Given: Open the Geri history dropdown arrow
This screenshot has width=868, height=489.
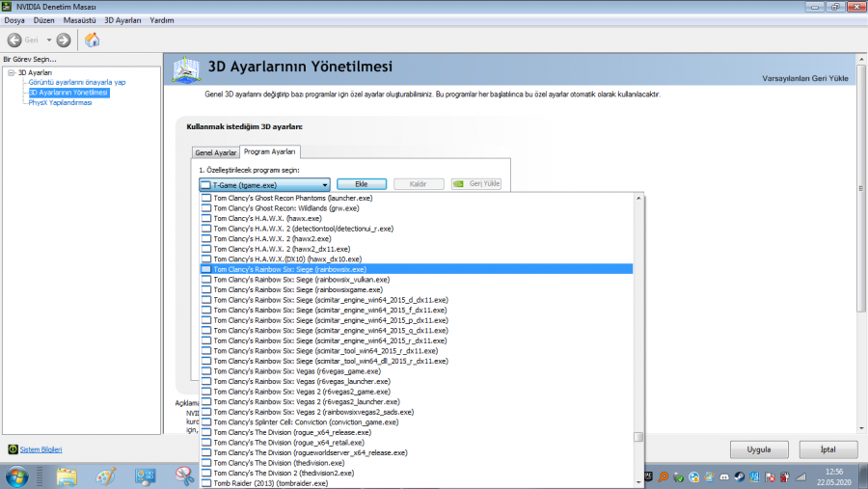Looking at the screenshot, I should tap(49, 40).
